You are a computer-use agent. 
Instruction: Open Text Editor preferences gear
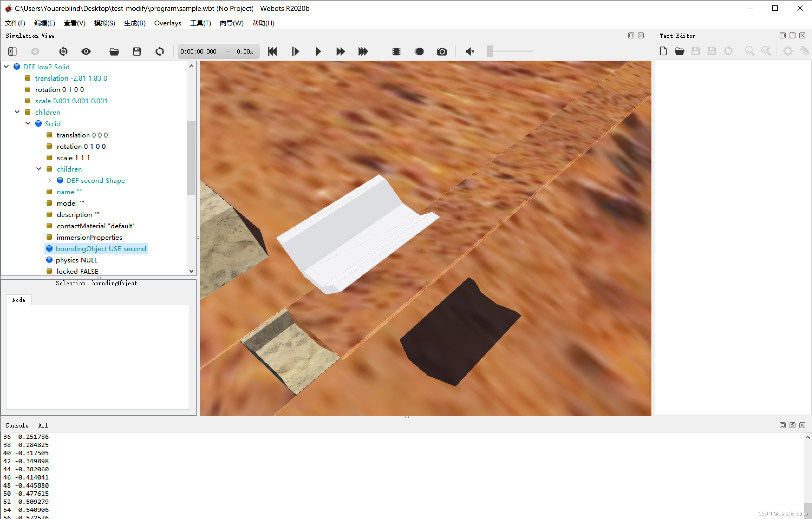point(788,51)
